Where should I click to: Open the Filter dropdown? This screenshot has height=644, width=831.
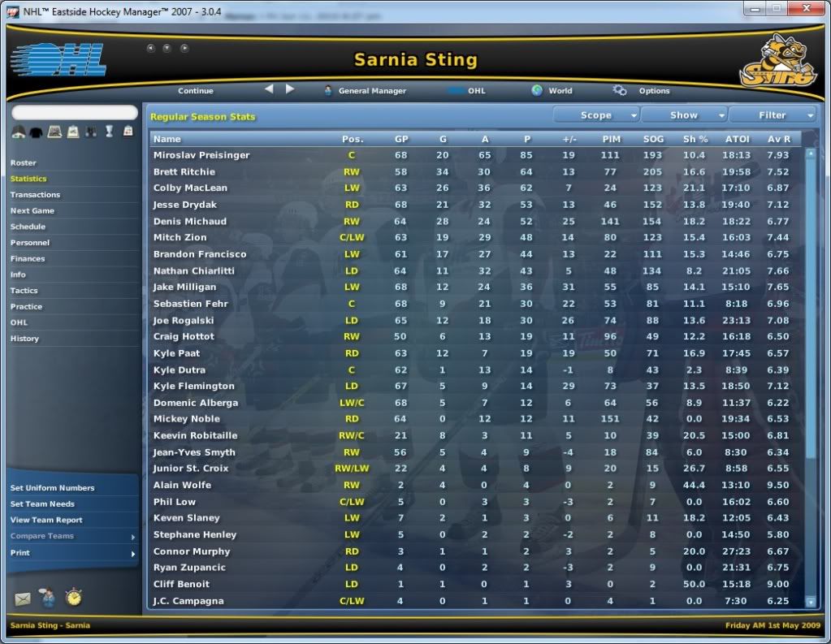[x=773, y=115]
